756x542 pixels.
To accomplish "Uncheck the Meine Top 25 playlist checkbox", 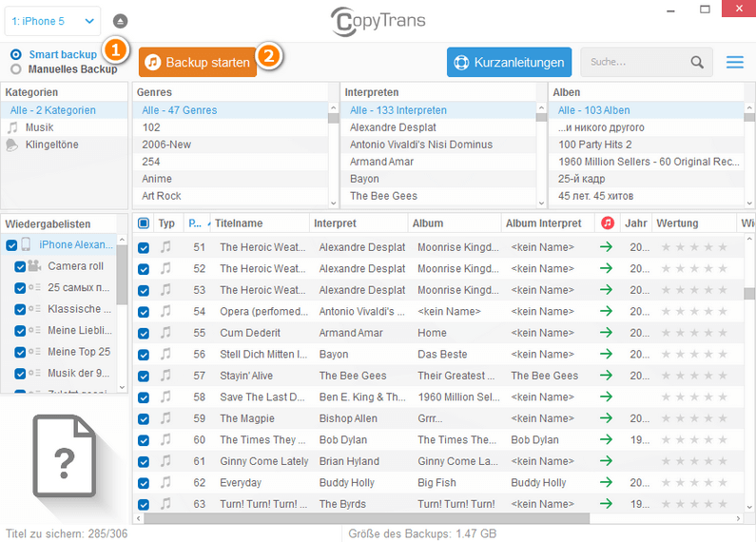I will click(x=20, y=353).
